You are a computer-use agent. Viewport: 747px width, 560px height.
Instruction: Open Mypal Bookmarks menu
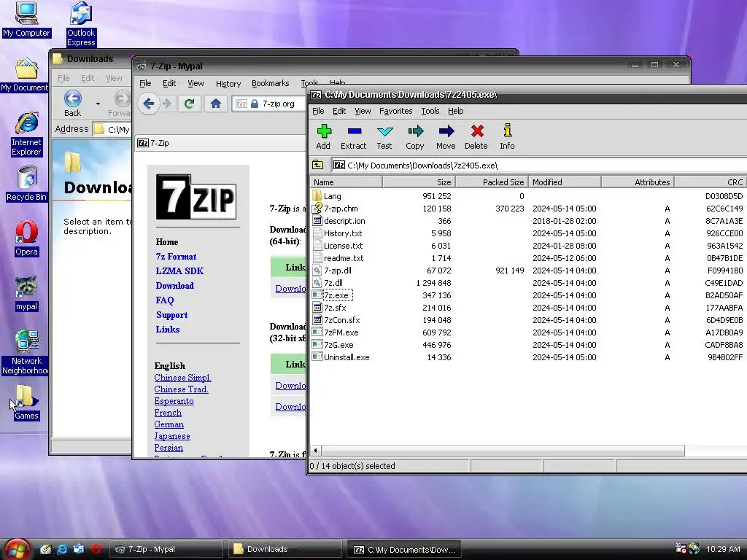point(270,83)
